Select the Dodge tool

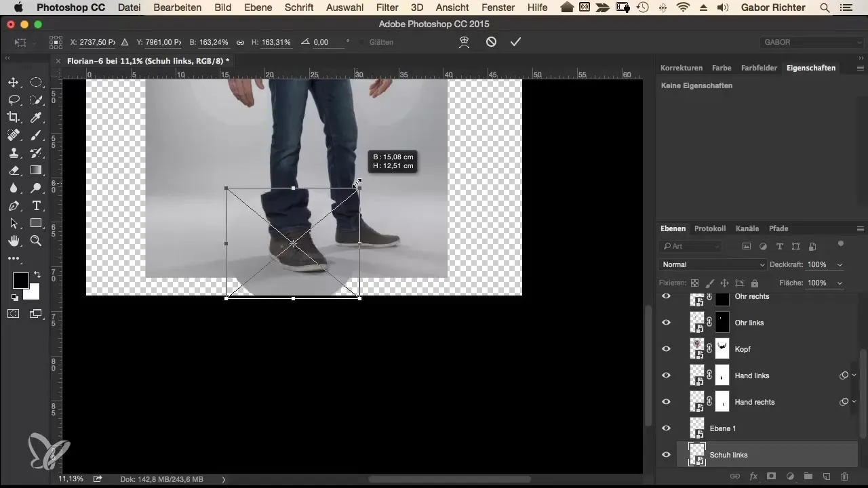(x=36, y=188)
